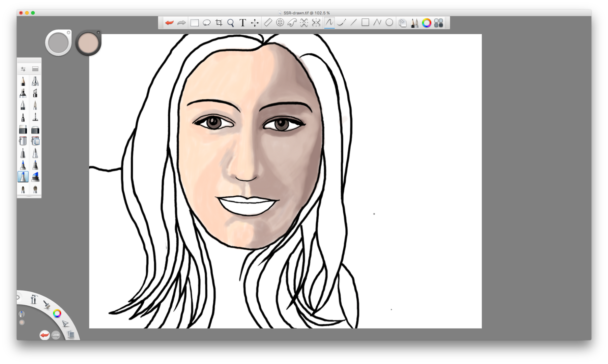Toggle vertical symmetry (Y mirror)
Image resolution: width=608 pixels, height=364 pixels.
click(x=316, y=23)
